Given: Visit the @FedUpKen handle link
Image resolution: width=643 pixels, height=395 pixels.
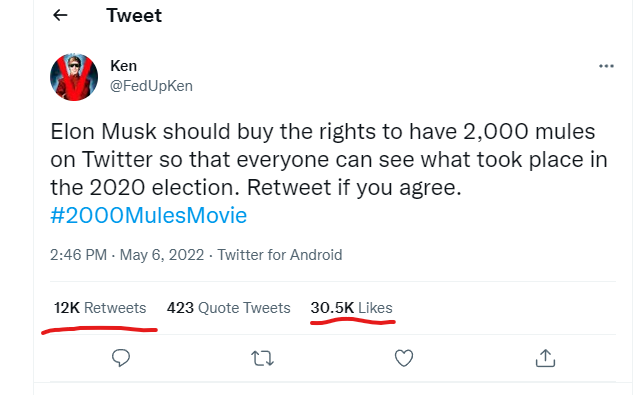Looking at the screenshot, I should click(151, 86).
